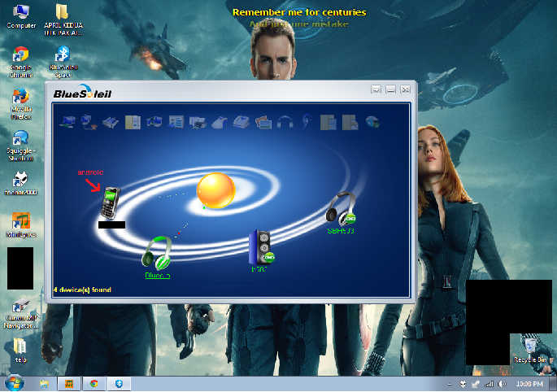
Task: Click the folder-with-document service icon
Action: [x=329, y=123]
